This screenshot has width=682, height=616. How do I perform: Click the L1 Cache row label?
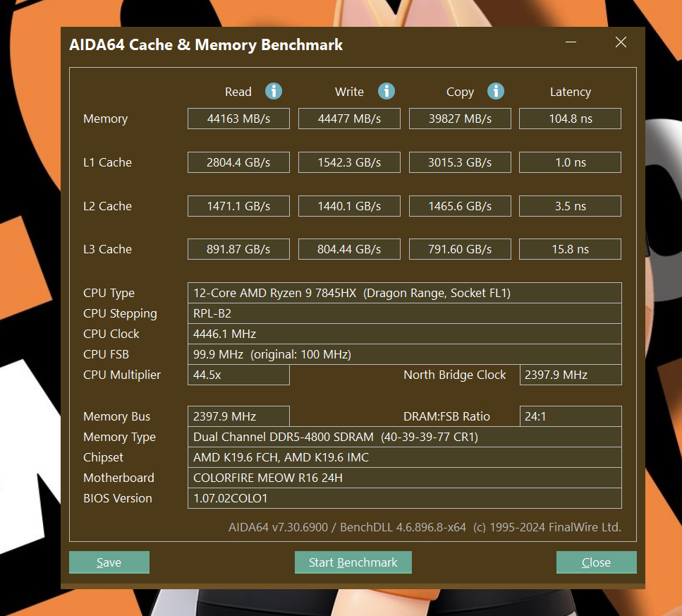(x=107, y=162)
